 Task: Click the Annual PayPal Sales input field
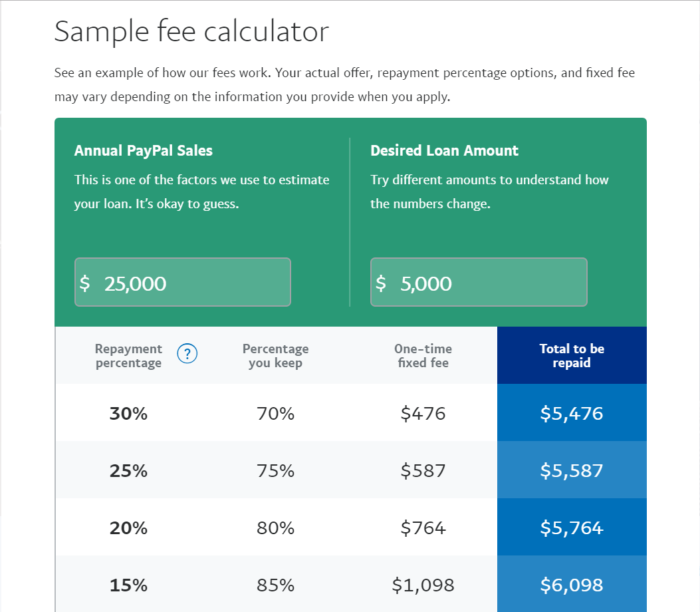(183, 283)
